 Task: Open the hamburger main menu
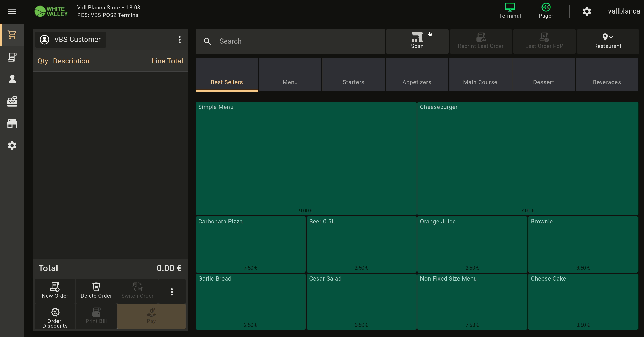12,11
